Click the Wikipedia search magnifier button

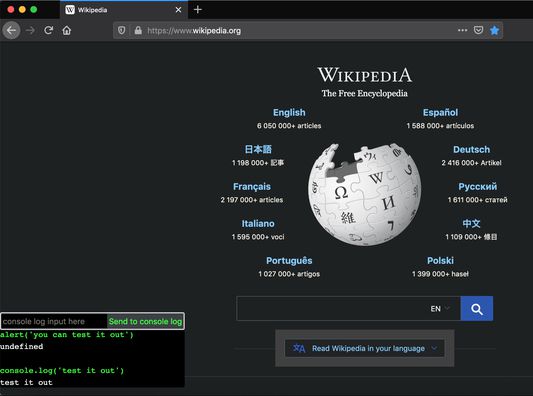tap(477, 309)
